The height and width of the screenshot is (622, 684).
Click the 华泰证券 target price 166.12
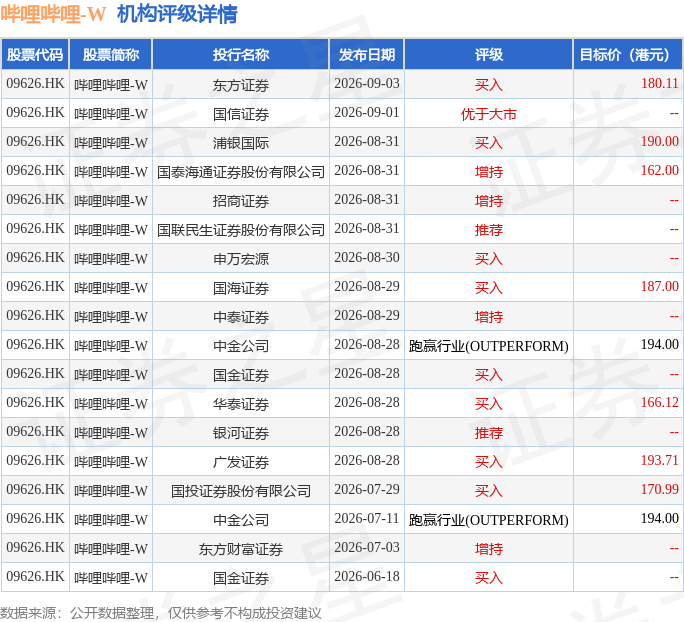pos(660,402)
